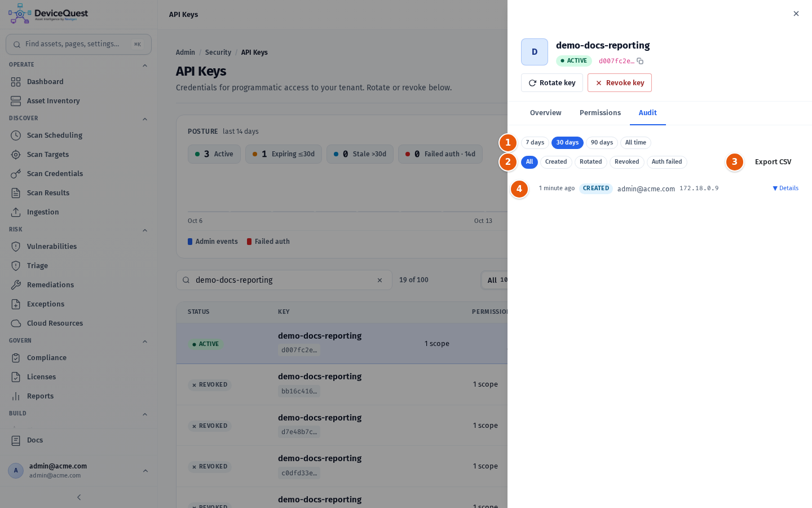Click the Rotate key button
Image resolution: width=812 pixels, height=508 pixels.
(x=552, y=83)
